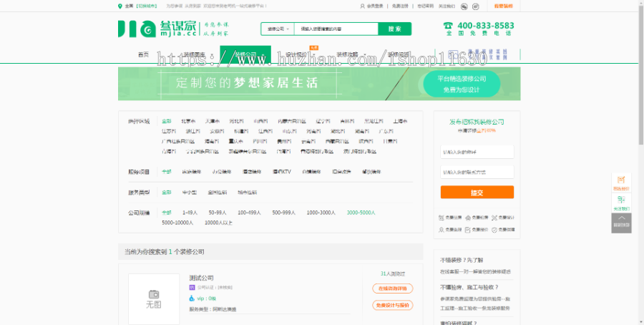Select 酒吧KTV service item filter
Viewport: 644px width, 325px height.
pos(282,172)
